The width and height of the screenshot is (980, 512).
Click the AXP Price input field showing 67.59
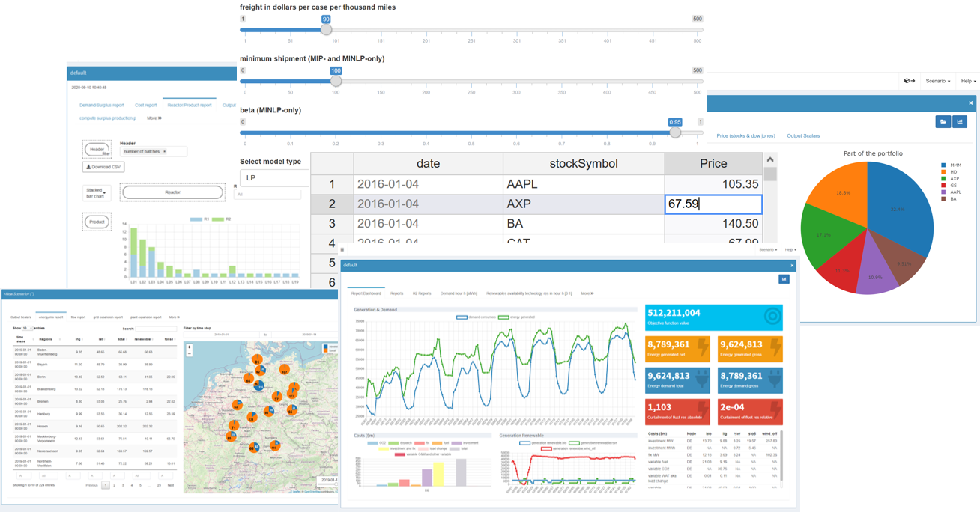tap(713, 204)
